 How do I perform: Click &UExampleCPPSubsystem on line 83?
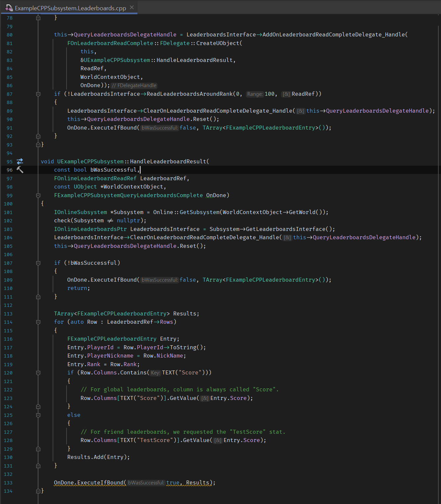[x=115, y=60]
